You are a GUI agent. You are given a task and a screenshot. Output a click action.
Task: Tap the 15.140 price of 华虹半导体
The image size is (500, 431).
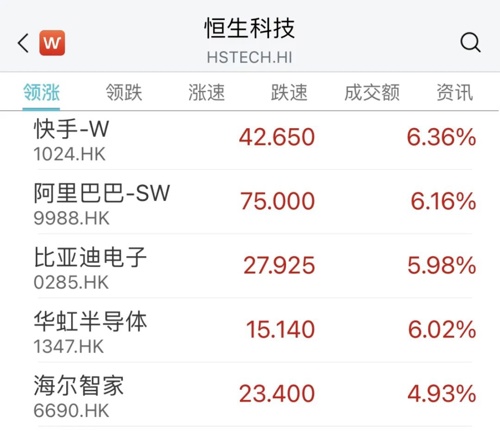pos(280,329)
